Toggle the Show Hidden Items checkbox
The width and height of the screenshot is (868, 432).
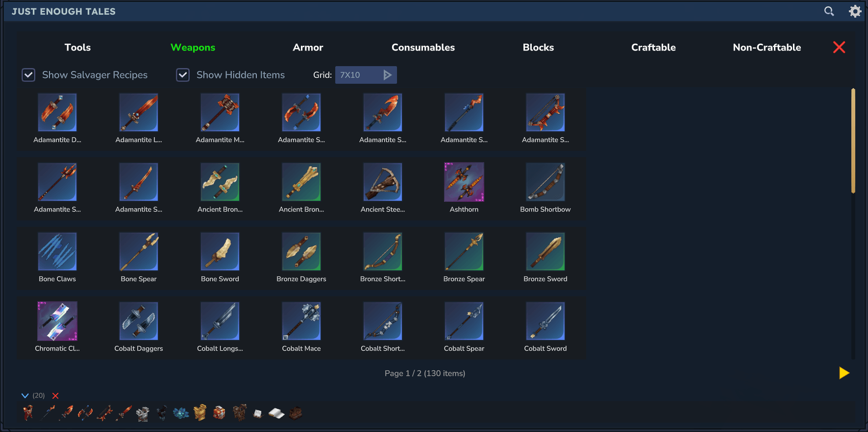(x=183, y=75)
